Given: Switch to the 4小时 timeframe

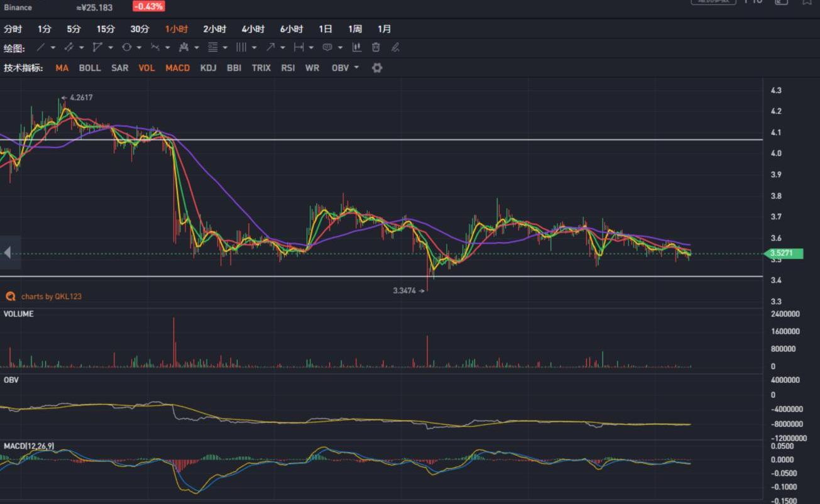Looking at the screenshot, I should point(253,29).
